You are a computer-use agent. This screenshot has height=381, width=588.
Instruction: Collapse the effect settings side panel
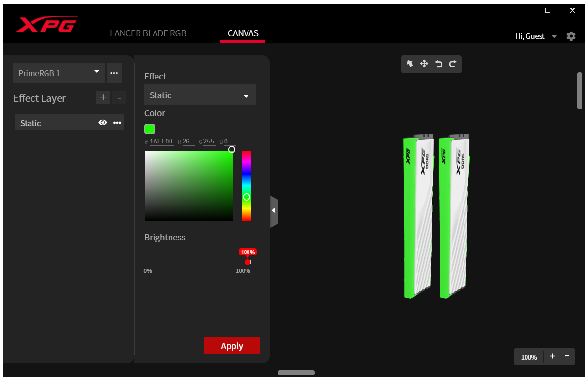(x=274, y=210)
